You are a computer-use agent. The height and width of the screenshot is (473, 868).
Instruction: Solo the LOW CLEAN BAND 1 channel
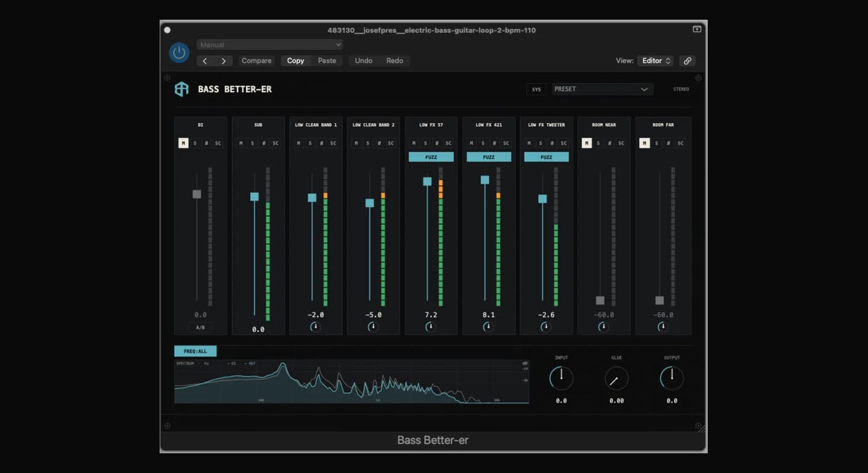(x=310, y=144)
